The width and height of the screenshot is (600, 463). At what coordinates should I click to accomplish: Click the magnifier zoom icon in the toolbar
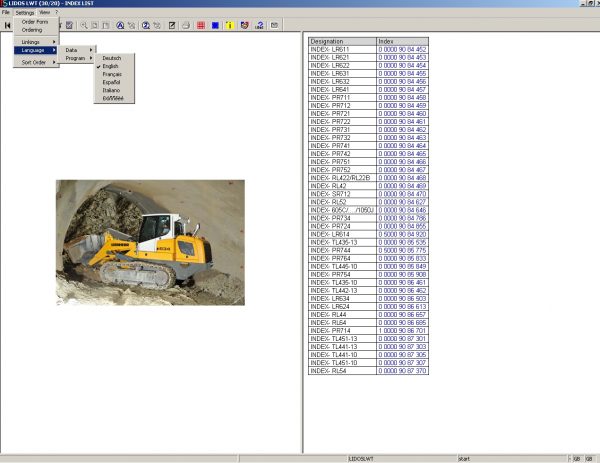pyautogui.click(x=83, y=24)
